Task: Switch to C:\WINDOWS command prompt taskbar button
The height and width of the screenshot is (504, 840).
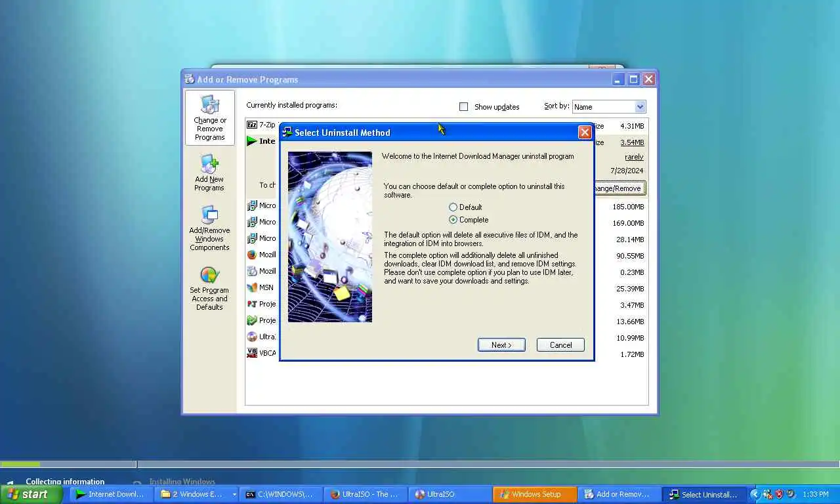Action: pyautogui.click(x=281, y=494)
